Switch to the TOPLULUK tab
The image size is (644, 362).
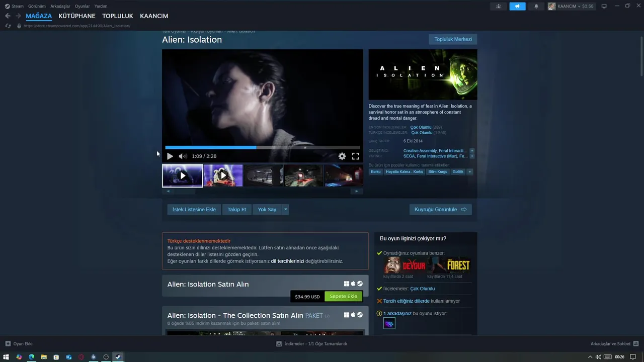[x=118, y=16]
